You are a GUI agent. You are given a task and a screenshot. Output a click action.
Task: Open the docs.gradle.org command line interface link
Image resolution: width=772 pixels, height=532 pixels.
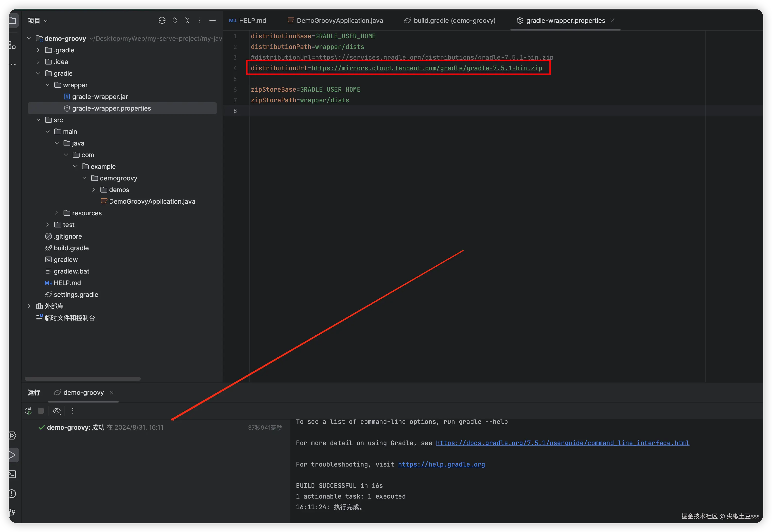(562, 443)
